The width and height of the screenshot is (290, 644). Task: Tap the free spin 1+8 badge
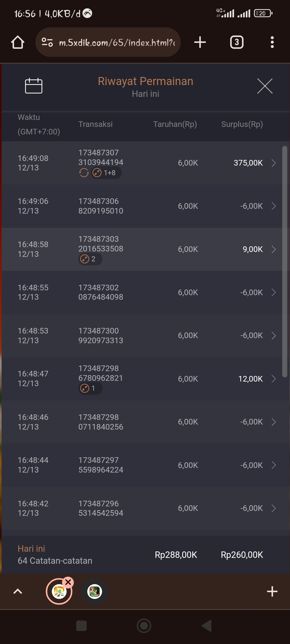click(x=106, y=173)
